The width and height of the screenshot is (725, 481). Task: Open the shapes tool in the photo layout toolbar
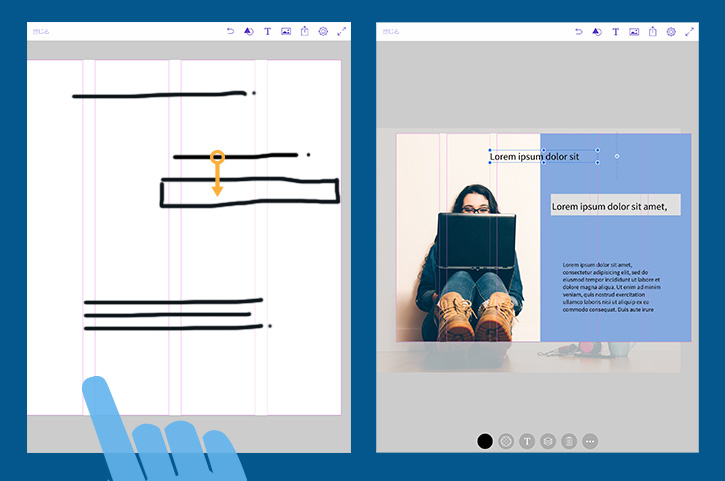pyautogui.click(x=597, y=31)
